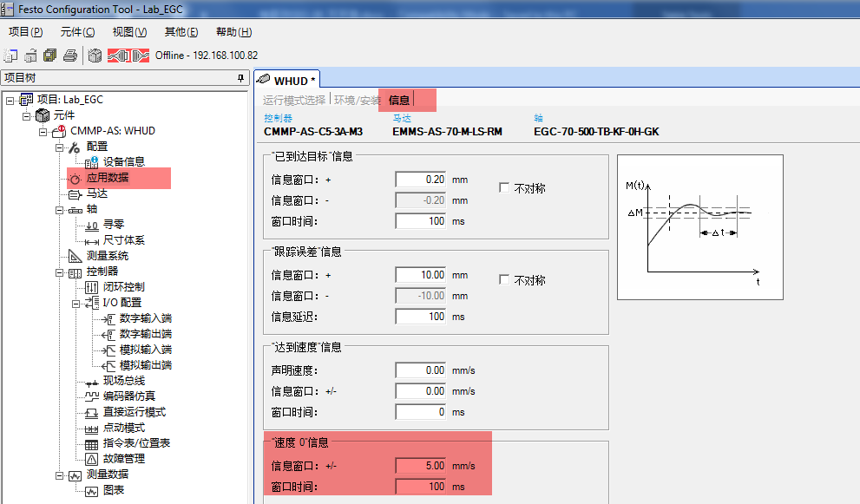Select the 模拟输入端 icon in the tree

pyautogui.click(x=108, y=350)
